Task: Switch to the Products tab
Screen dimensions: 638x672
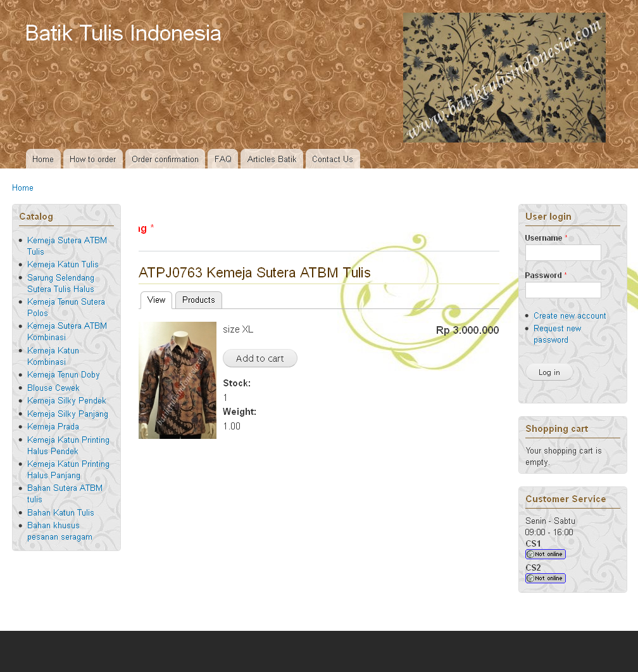Action: [x=198, y=300]
